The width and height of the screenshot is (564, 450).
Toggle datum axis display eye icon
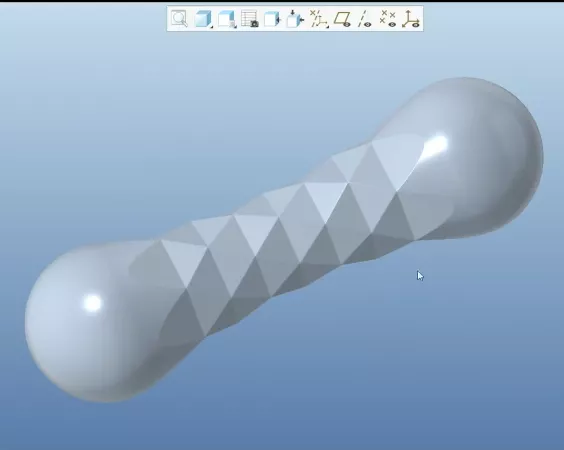click(365, 18)
